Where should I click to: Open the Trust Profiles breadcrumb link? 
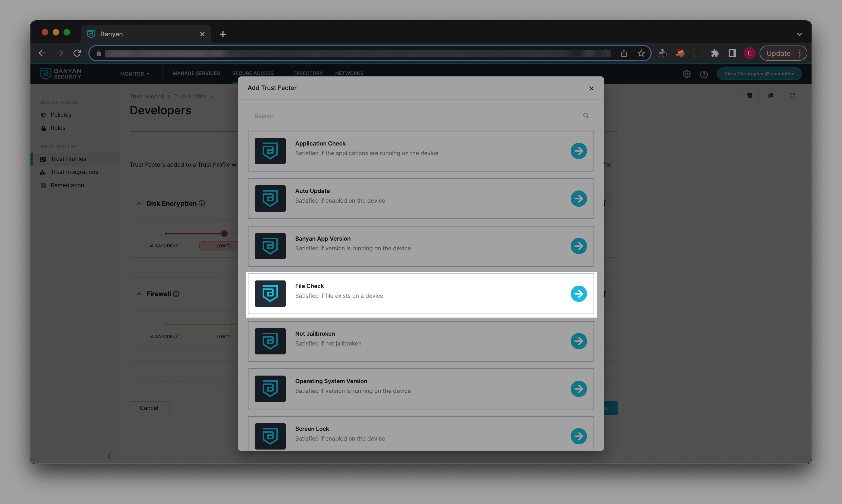[190, 96]
